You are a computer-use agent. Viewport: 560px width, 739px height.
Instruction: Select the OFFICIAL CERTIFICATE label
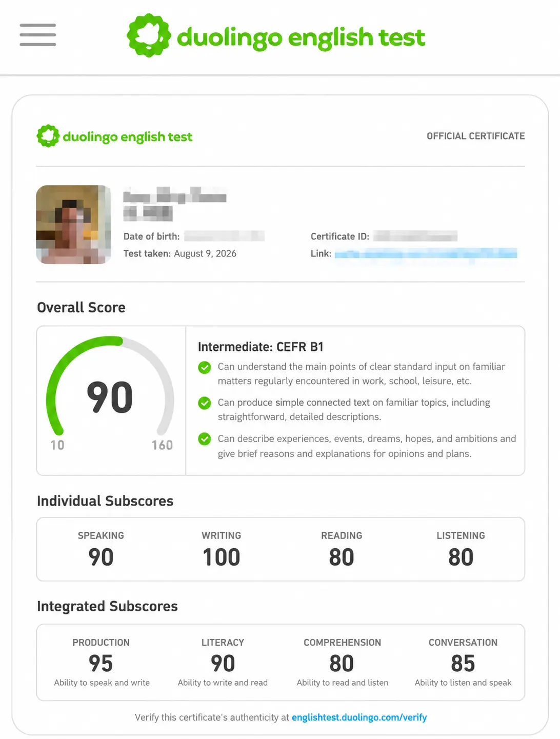click(x=476, y=136)
